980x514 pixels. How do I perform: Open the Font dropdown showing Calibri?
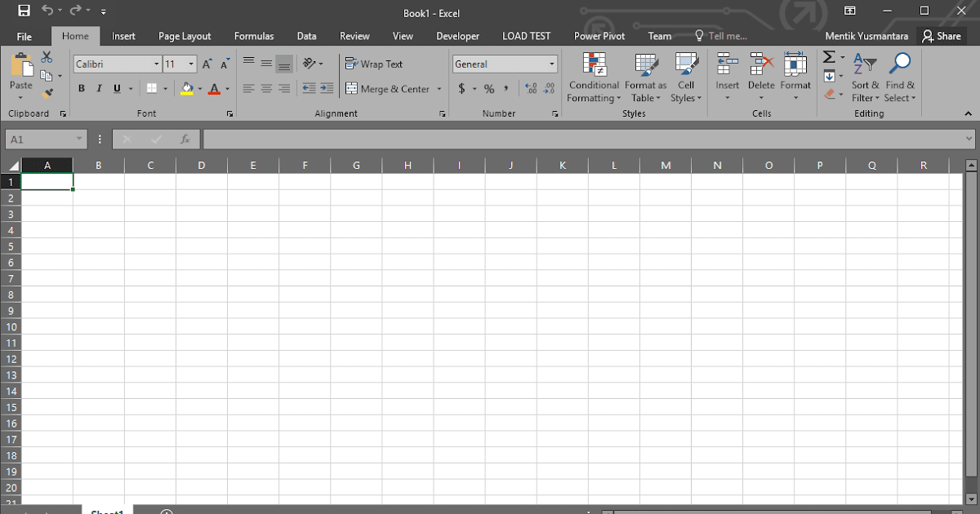coord(117,64)
